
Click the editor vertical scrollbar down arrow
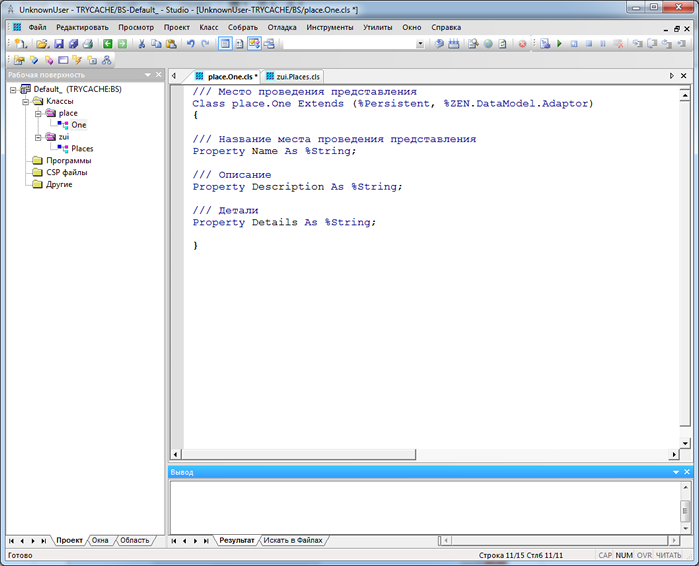click(x=685, y=443)
